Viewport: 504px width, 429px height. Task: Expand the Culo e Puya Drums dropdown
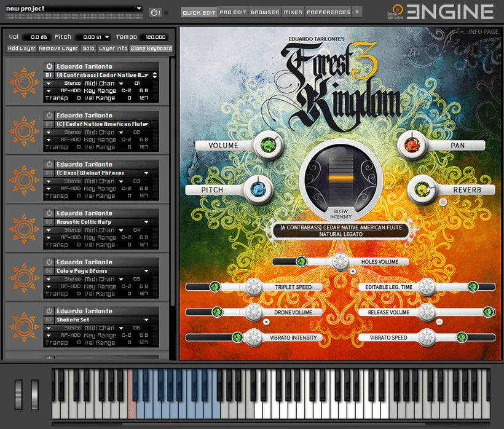point(146,270)
